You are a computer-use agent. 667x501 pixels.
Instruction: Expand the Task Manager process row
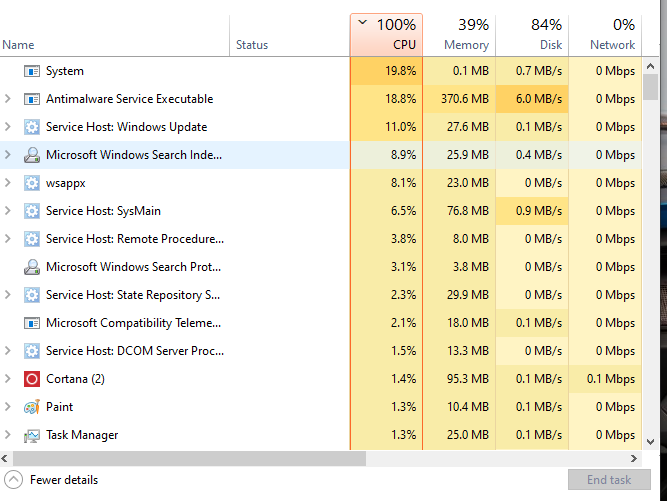coord(8,435)
